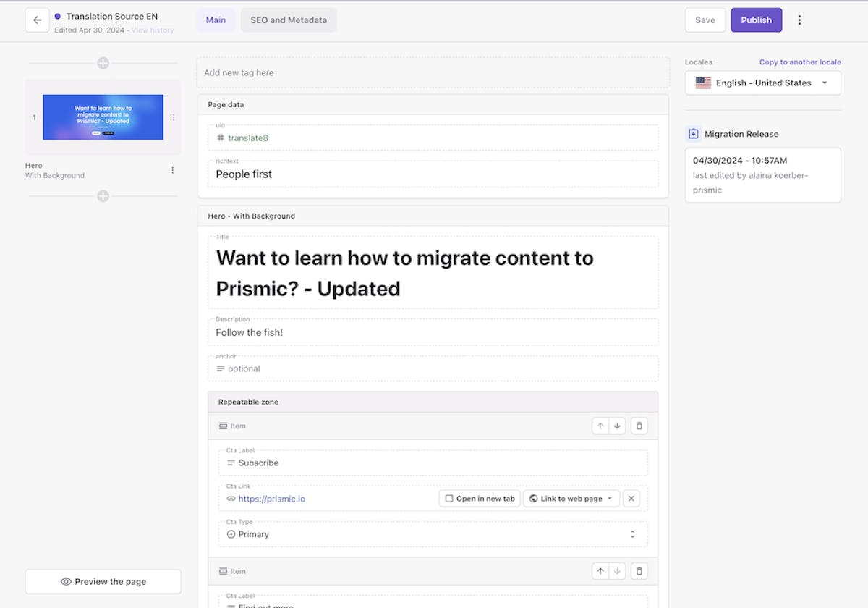Open the Hero slice's three-dot menu

172,169
